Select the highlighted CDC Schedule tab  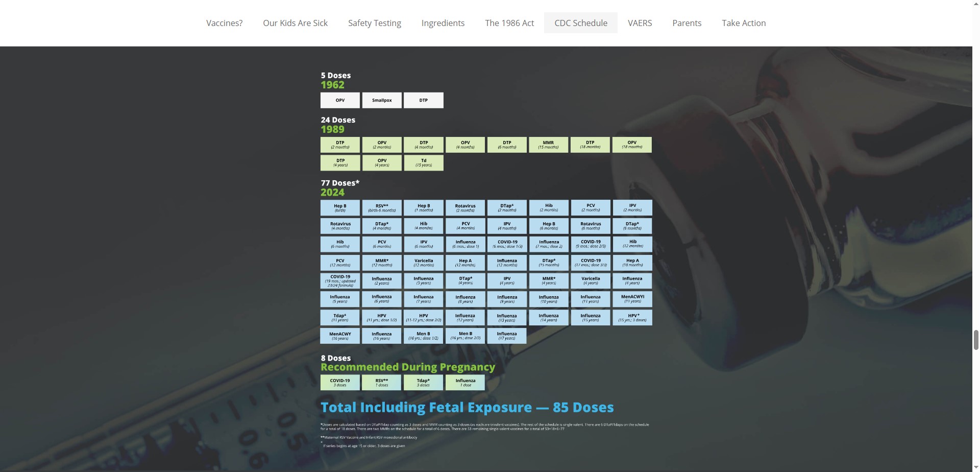point(580,23)
